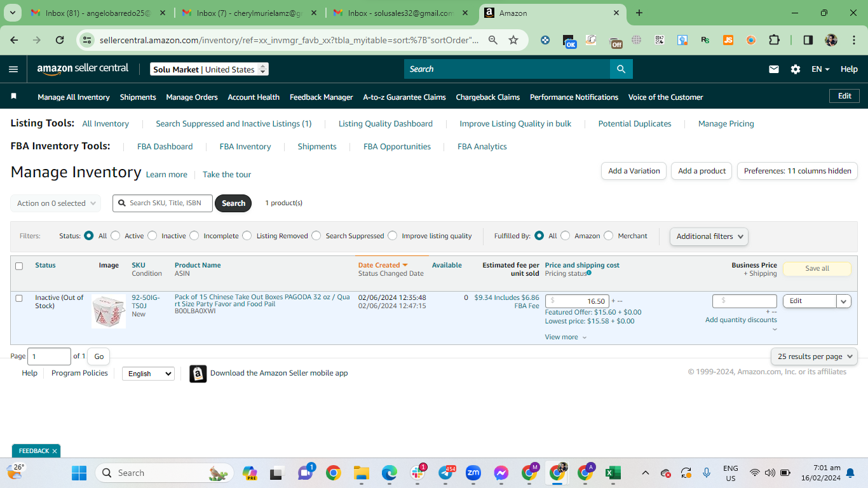Open the Windows Start menu
The height and width of the screenshot is (488, 868).
[79, 473]
